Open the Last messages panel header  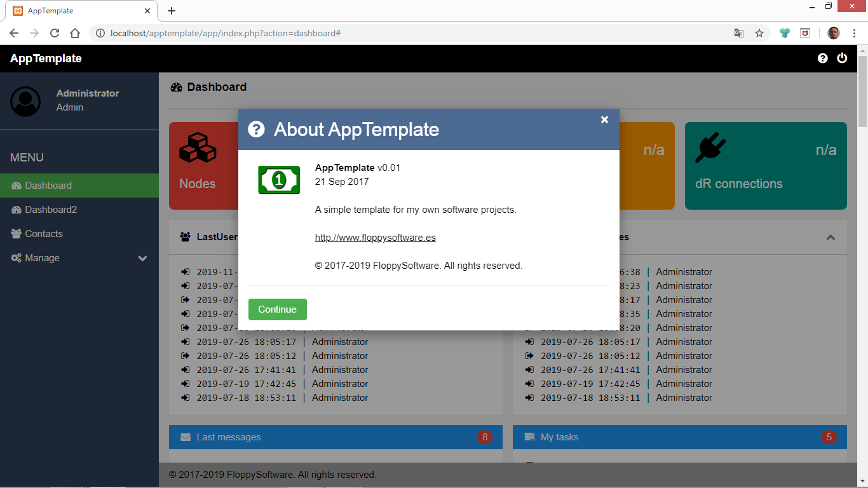tap(336, 437)
